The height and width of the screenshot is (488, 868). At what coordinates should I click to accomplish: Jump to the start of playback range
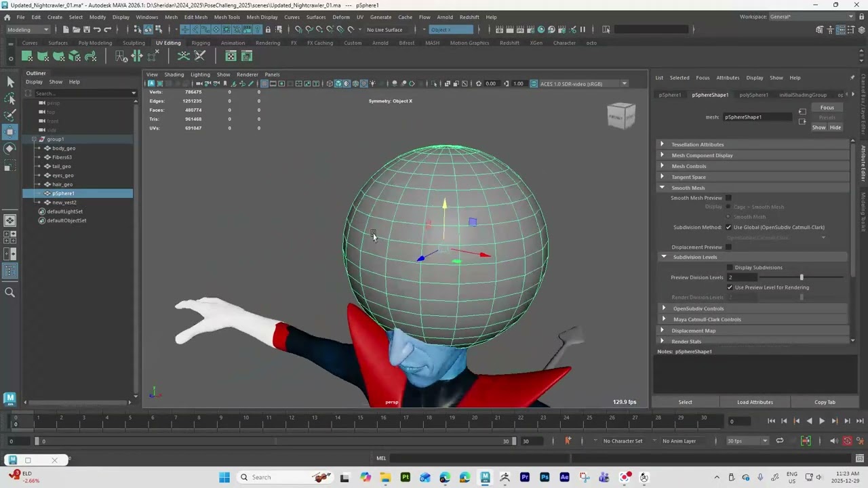[x=771, y=421]
